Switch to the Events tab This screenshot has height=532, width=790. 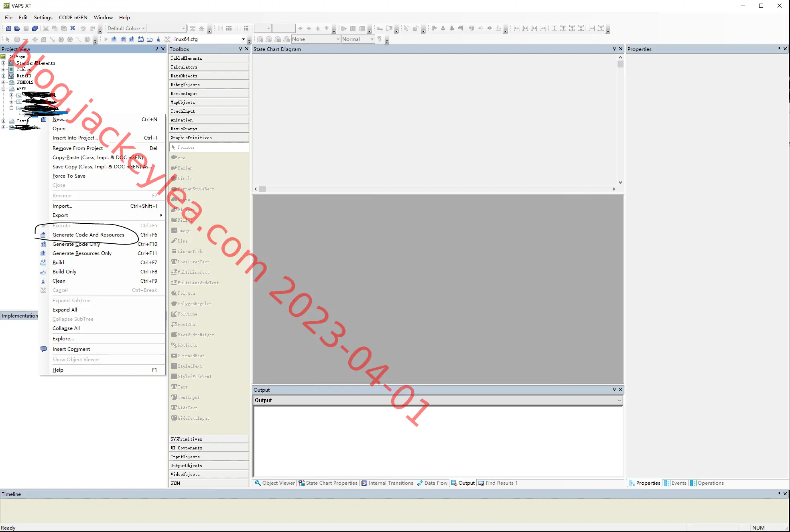tap(675, 483)
